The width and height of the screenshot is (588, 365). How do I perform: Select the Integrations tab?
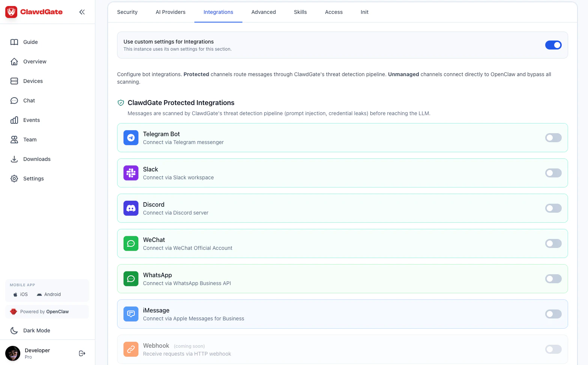[218, 12]
